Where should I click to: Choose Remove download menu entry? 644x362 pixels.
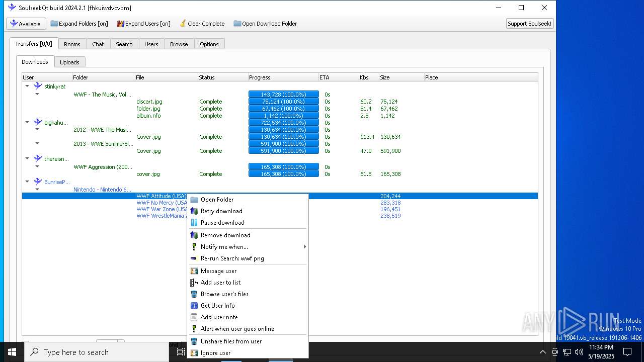pos(248,235)
